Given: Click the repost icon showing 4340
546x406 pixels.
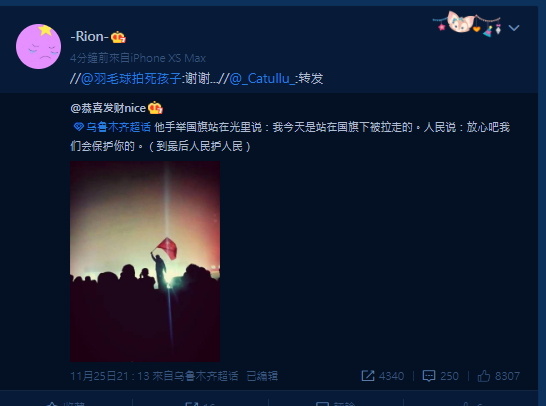Looking at the screenshot, I should [x=368, y=376].
